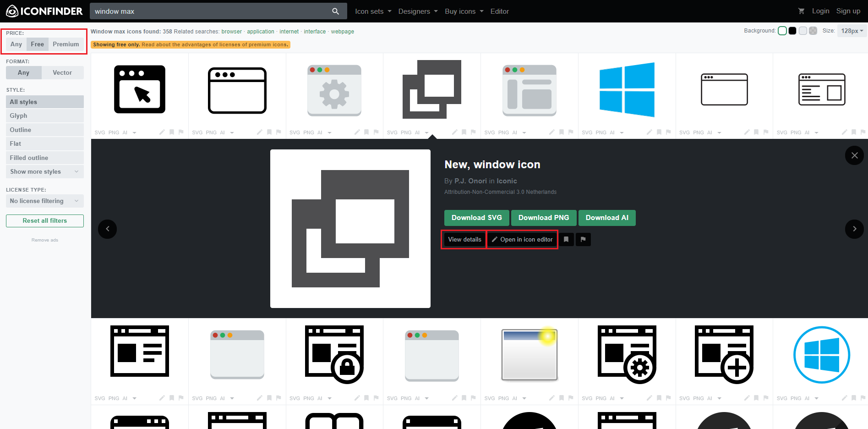Set price filter to Premium
This screenshot has height=429, width=868.
click(66, 44)
